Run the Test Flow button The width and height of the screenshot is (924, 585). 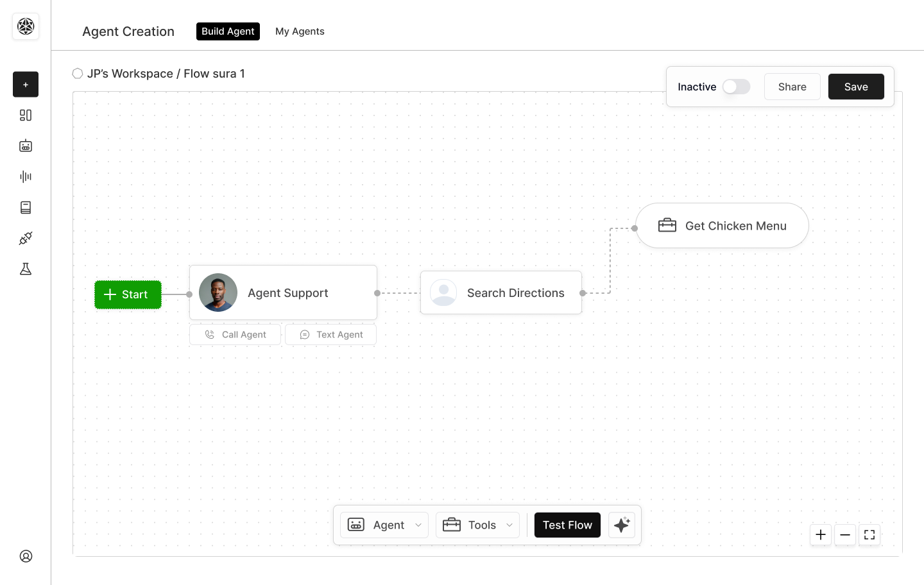(567, 525)
